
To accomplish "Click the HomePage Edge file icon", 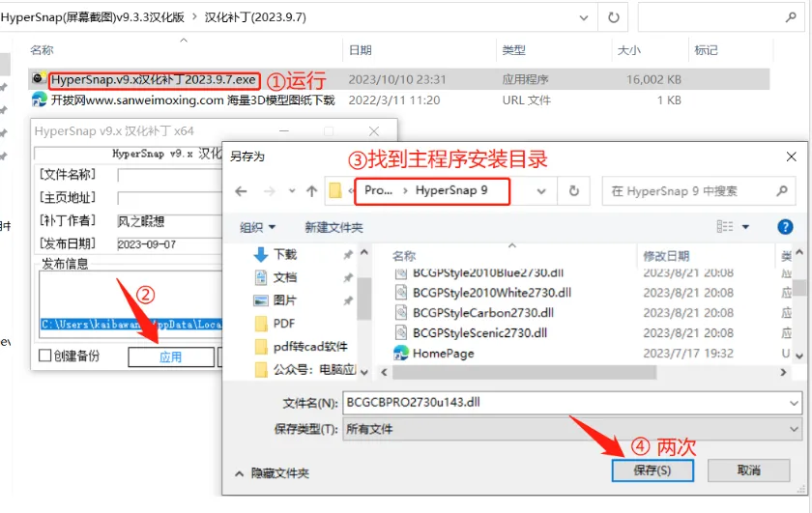I will tap(401, 354).
